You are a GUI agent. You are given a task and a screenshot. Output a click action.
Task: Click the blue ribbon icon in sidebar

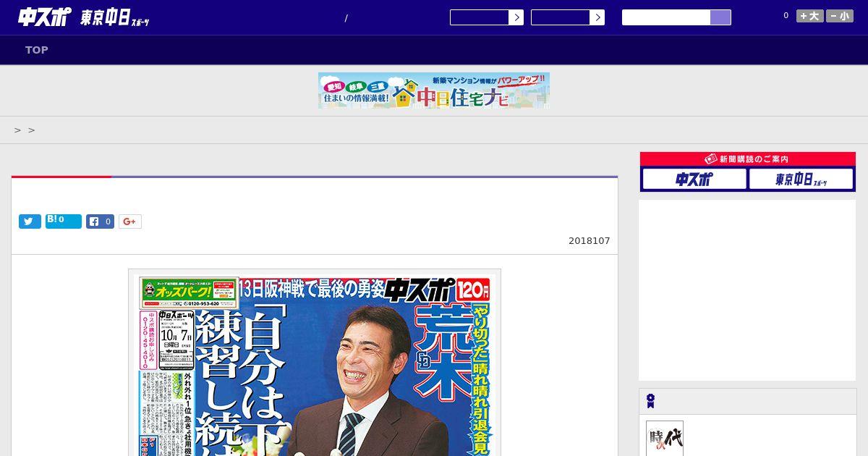coord(651,401)
